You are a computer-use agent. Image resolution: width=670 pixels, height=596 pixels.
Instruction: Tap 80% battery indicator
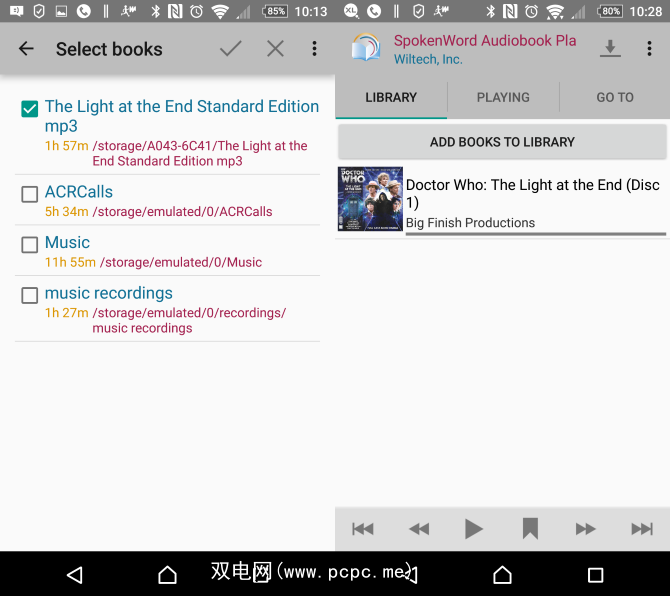pyautogui.click(x=610, y=12)
